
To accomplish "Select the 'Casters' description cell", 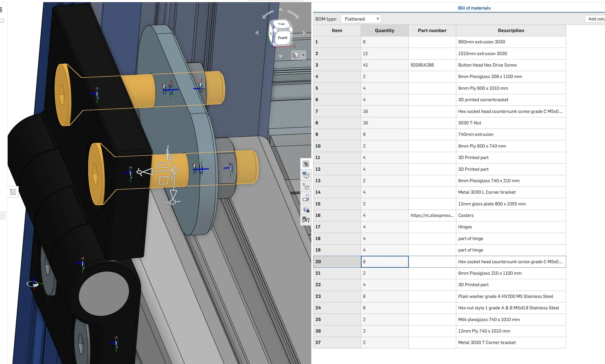I will [x=511, y=215].
